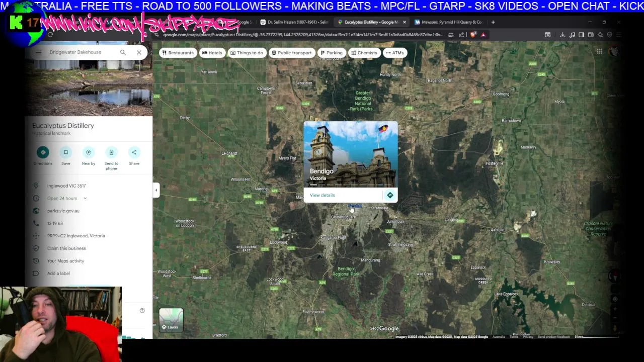Click the browser address bar URL
The width and height of the screenshot is (644, 362).
coord(303,35)
